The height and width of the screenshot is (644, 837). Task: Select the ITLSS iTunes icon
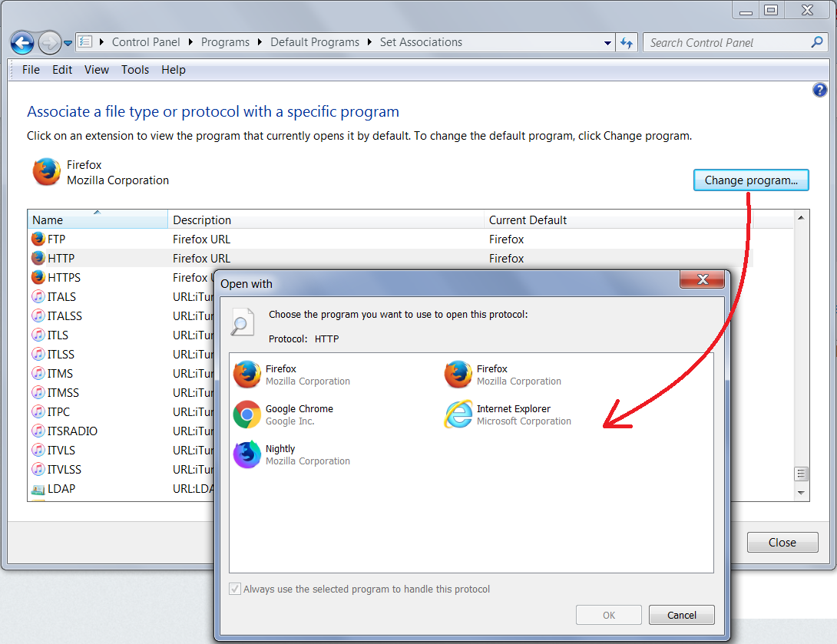[38, 355]
